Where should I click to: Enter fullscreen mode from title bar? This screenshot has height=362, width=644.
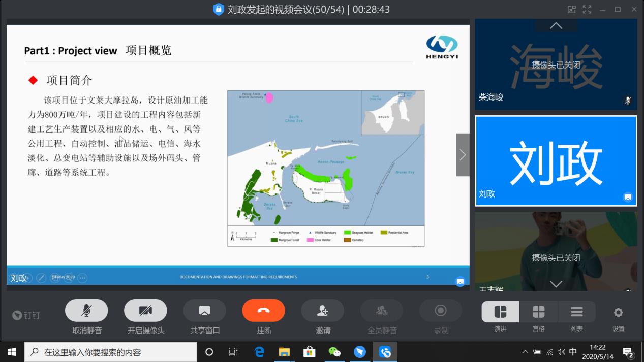coord(587,9)
